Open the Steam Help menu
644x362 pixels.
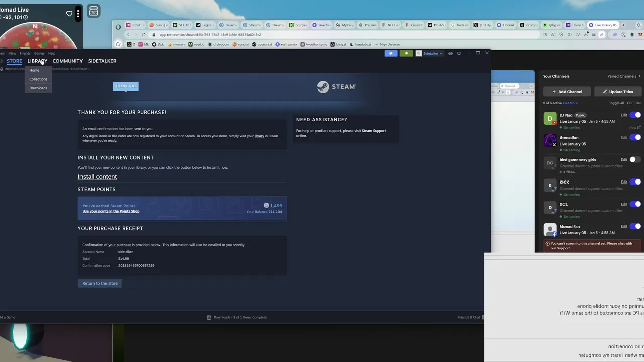pyautogui.click(x=52, y=53)
